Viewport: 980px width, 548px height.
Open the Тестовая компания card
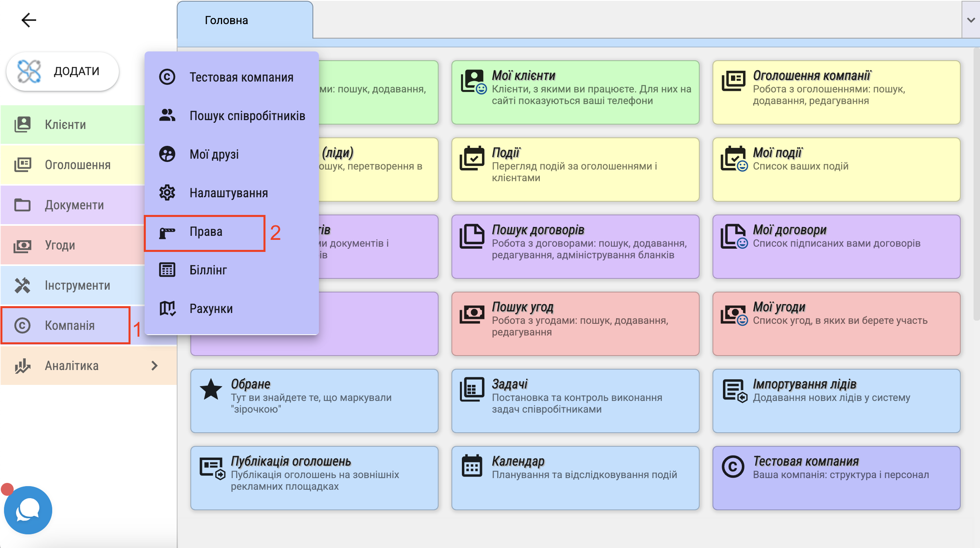click(837, 478)
